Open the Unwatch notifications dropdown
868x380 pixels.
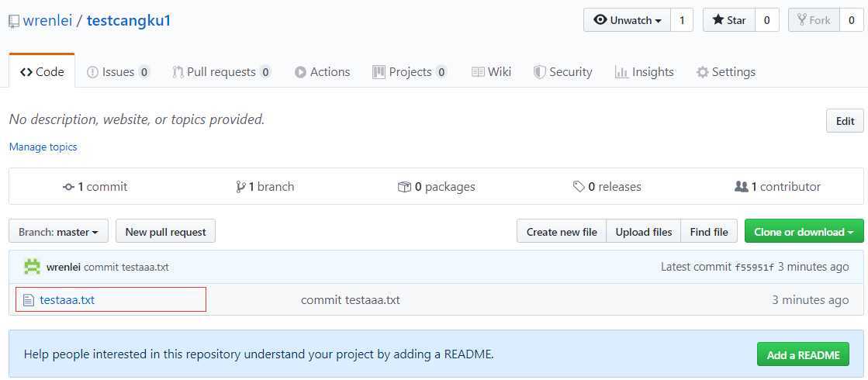pos(628,20)
